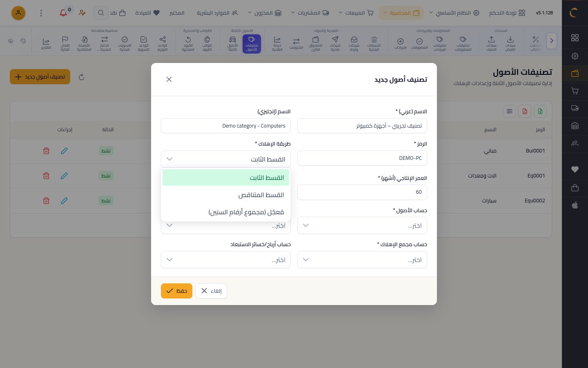Delete the الات ومعدات category row
The image size is (588, 368).
[x=46, y=176]
